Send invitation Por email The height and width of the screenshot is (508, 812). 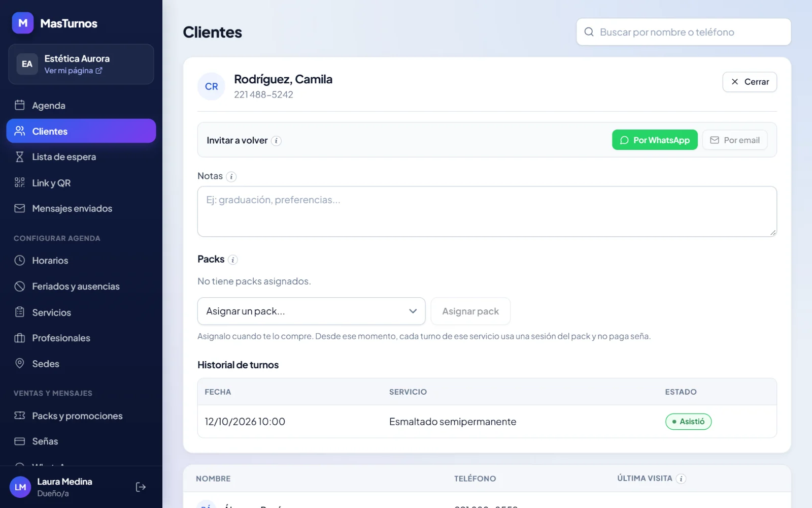[x=734, y=140]
